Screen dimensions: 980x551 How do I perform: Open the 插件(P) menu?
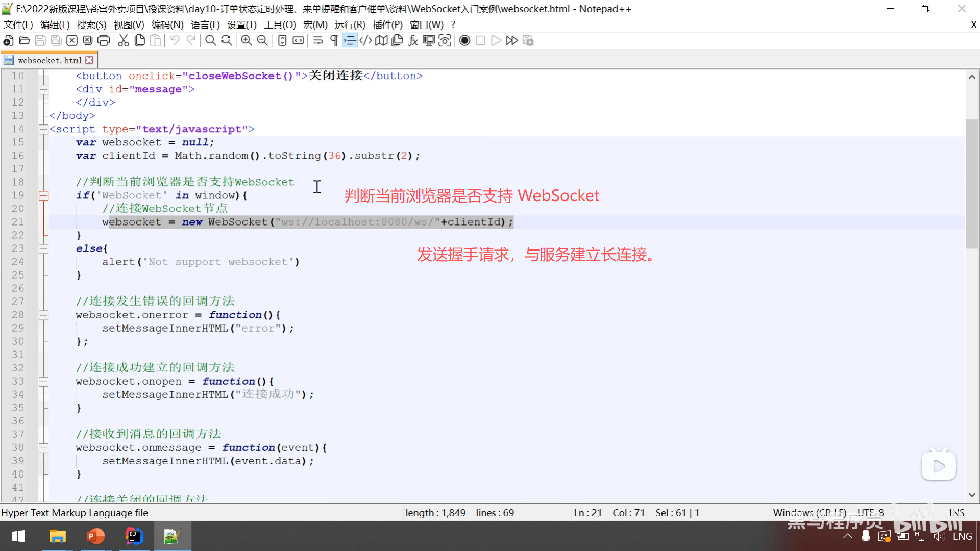[387, 25]
